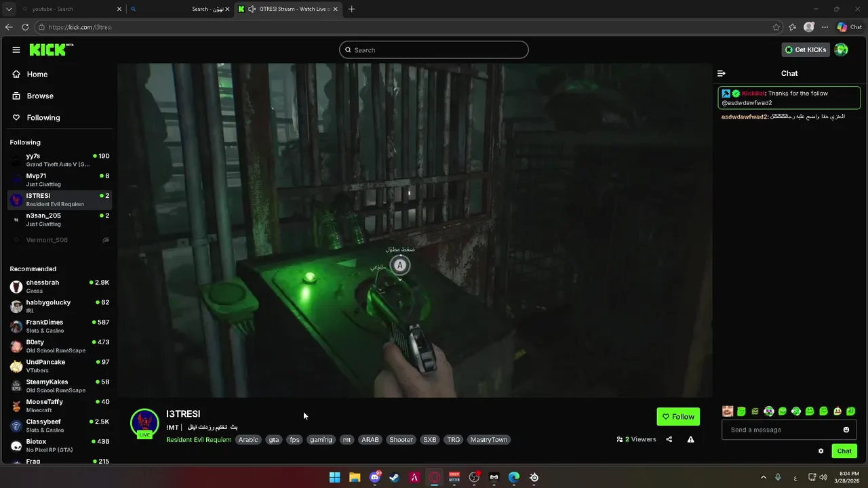This screenshot has height=488, width=868.
Task: Click the stream video player
Action: pyautogui.click(x=415, y=230)
